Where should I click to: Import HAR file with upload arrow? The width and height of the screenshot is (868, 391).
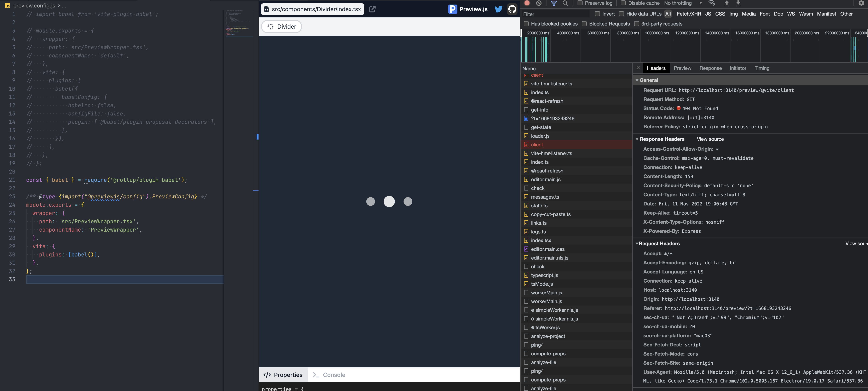click(x=727, y=3)
